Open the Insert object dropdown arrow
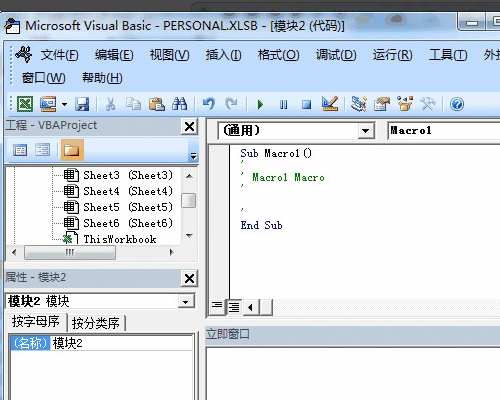 pyautogui.click(x=64, y=104)
